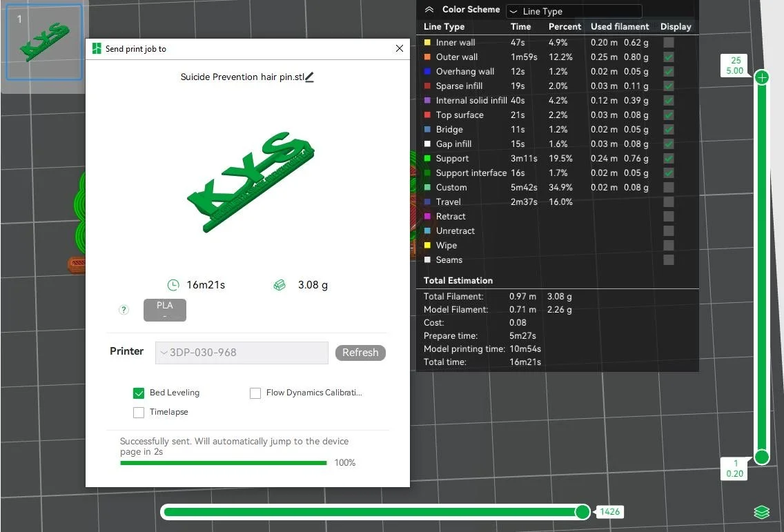Toggle Retract display checkbox
This screenshot has width=784, height=532.
(669, 217)
